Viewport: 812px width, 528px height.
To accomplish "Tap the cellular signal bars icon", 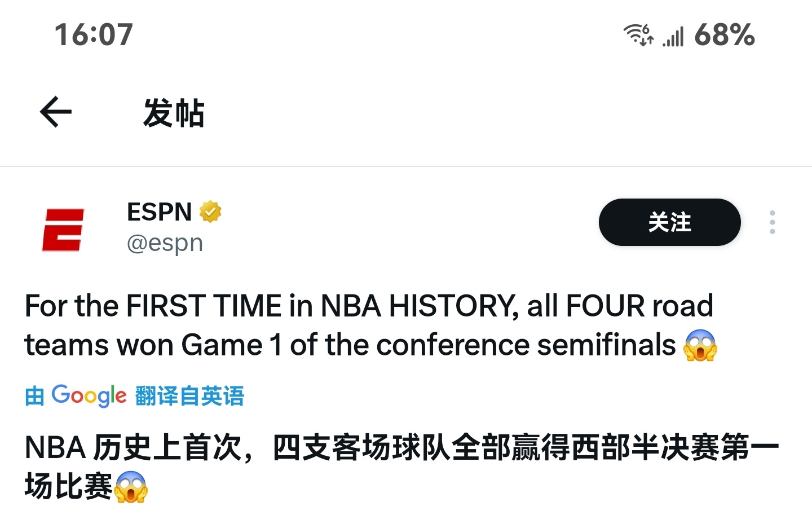I will tap(673, 36).
